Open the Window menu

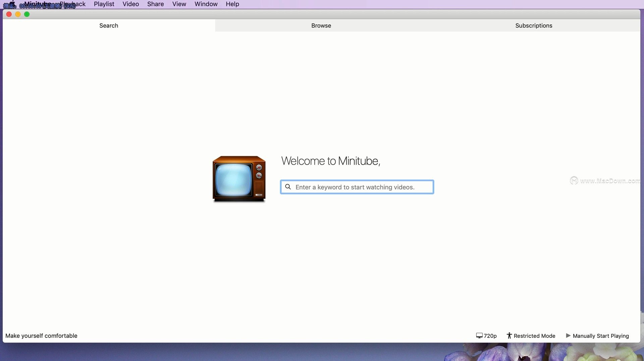pyautogui.click(x=206, y=4)
